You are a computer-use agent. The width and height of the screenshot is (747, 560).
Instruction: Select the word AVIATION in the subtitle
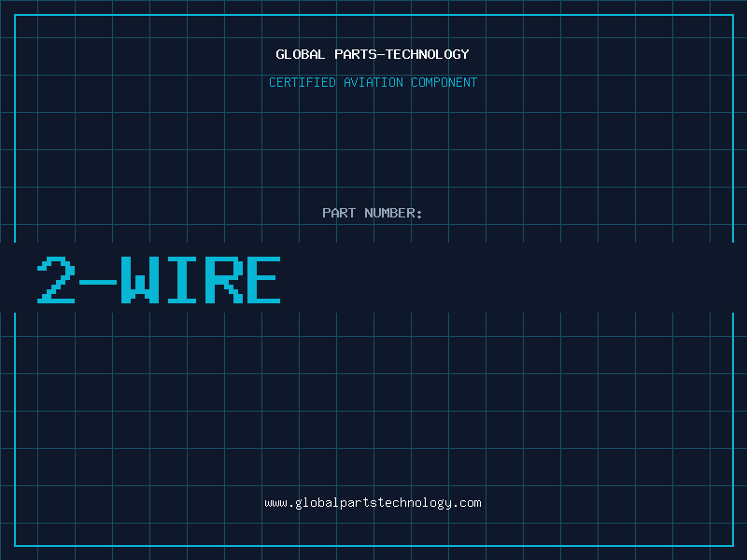373,82
